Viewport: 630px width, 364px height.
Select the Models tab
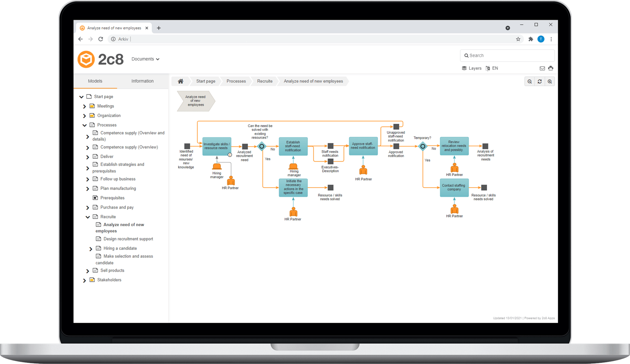95,81
